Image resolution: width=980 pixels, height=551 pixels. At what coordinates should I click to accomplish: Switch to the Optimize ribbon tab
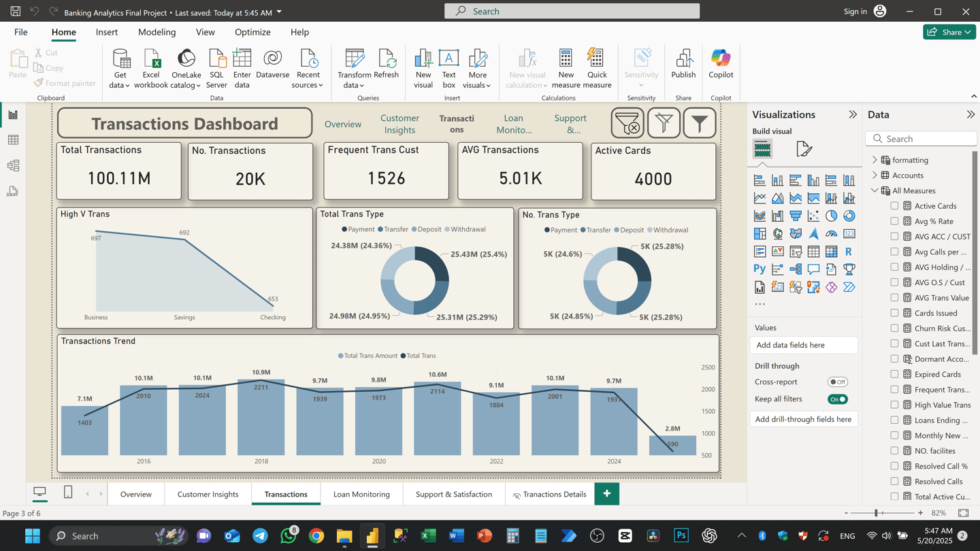point(252,32)
